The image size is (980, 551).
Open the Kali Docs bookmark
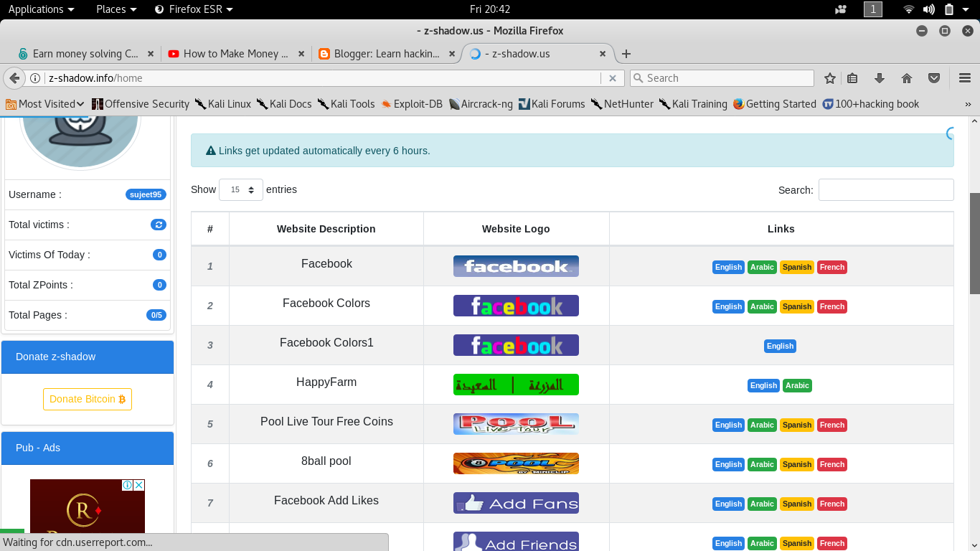pos(285,104)
